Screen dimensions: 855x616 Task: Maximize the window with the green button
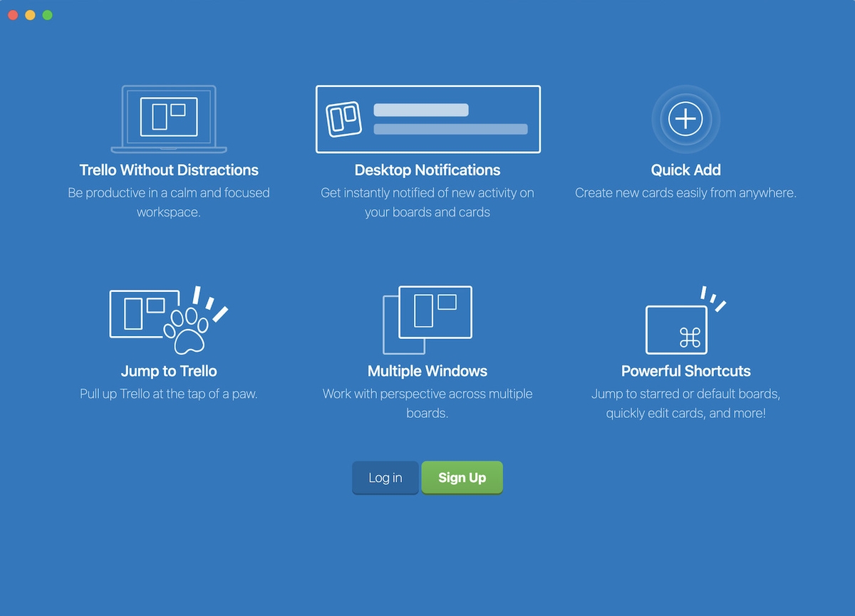click(47, 15)
